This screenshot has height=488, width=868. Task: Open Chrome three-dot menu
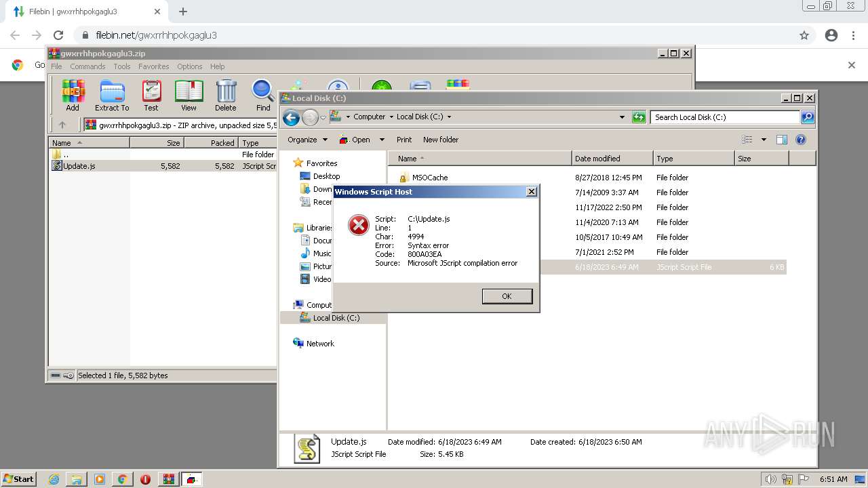point(853,35)
